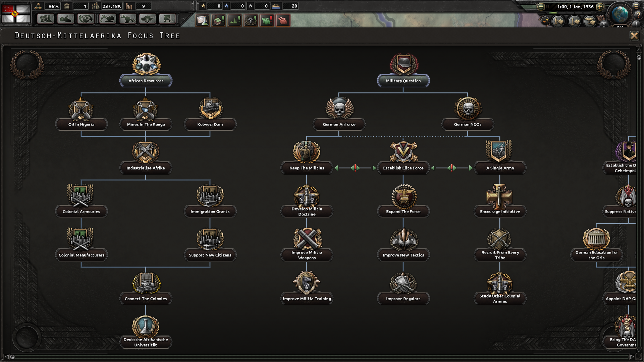Click the scroll right arrow at bottom
The image size is (644, 362).
tap(632, 357)
